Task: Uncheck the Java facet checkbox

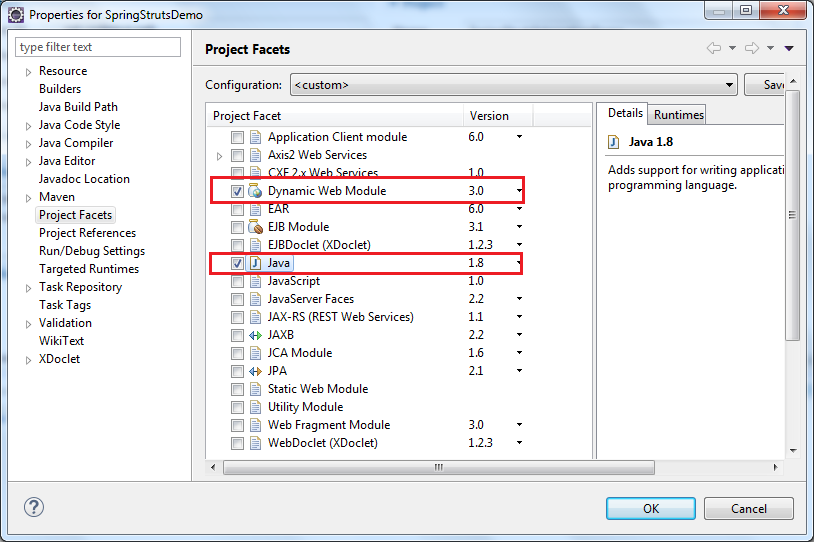Action: [x=237, y=263]
